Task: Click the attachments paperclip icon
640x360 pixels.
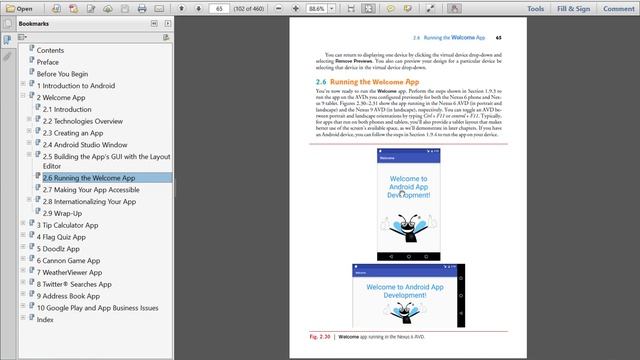Action: click(x=7, y=56)
